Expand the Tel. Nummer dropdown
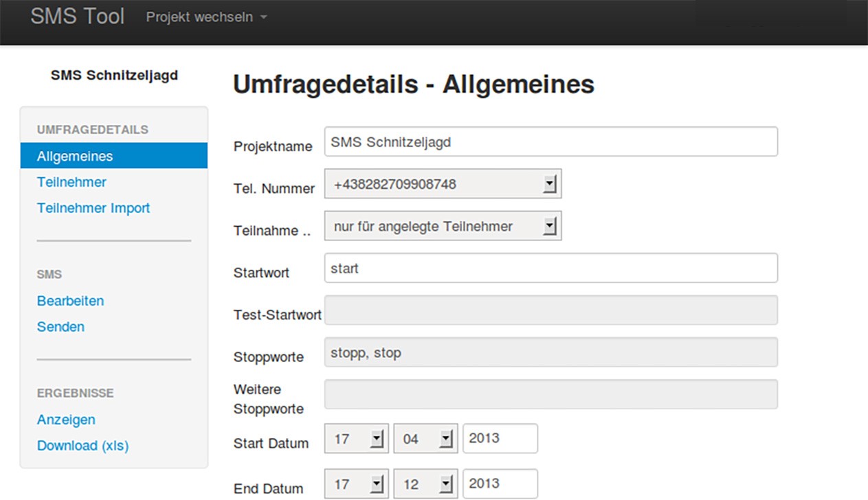This screenshot has width=868, height=500. (x=443, y=184)
